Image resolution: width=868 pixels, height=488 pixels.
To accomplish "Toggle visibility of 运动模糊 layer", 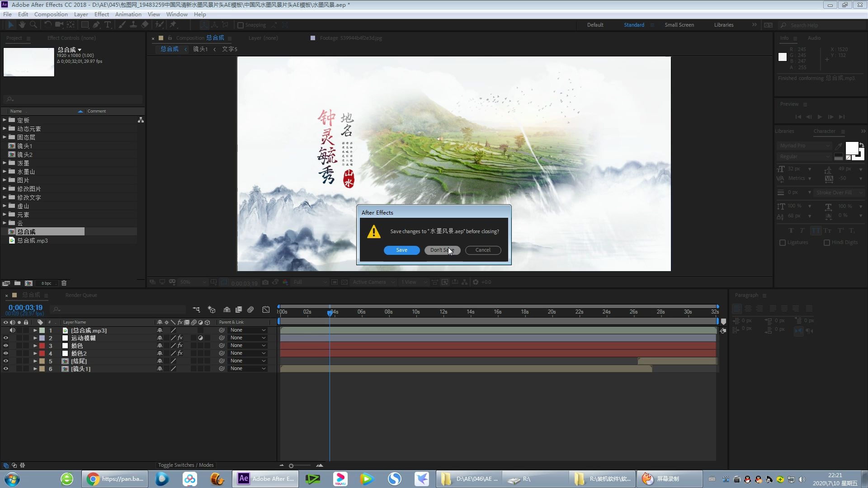I will pyautogui.click(x=5, y=338).
